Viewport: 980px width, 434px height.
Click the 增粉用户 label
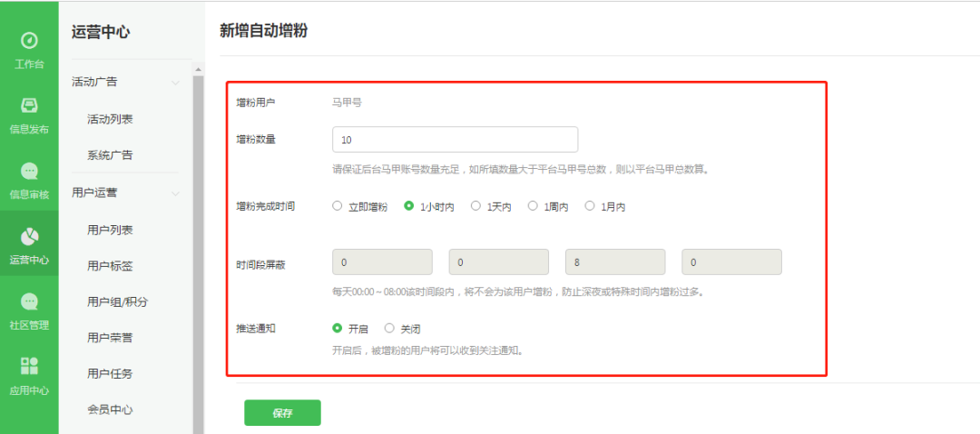pyautogui.click(x=255, y=103)
